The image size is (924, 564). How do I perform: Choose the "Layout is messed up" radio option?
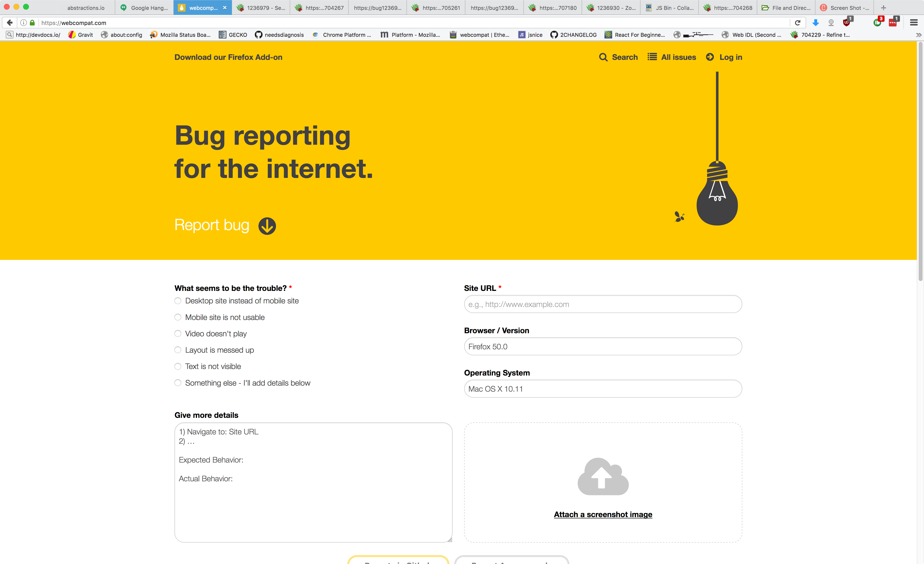(x=178, y=350)
